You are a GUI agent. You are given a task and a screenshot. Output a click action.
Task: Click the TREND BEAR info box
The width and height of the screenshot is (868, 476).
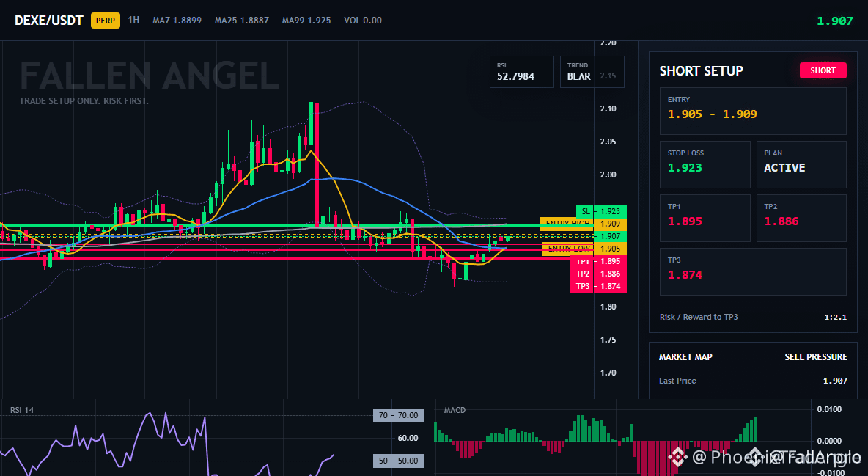592,72
